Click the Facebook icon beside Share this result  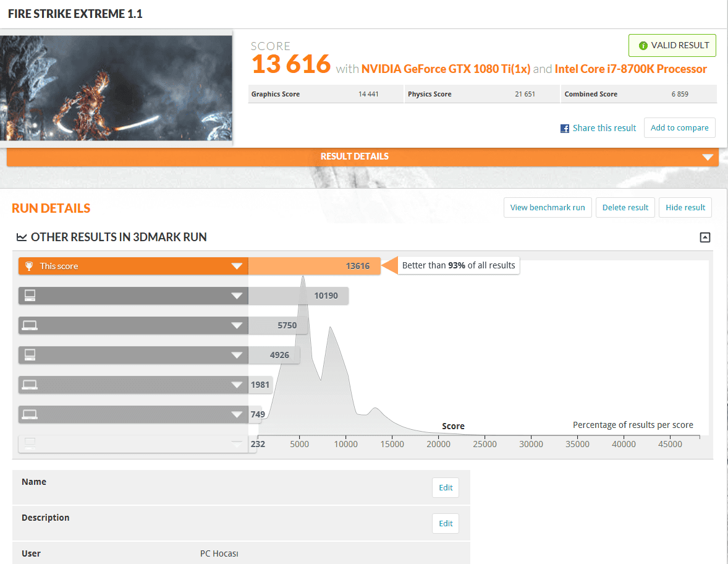[564, 129]
